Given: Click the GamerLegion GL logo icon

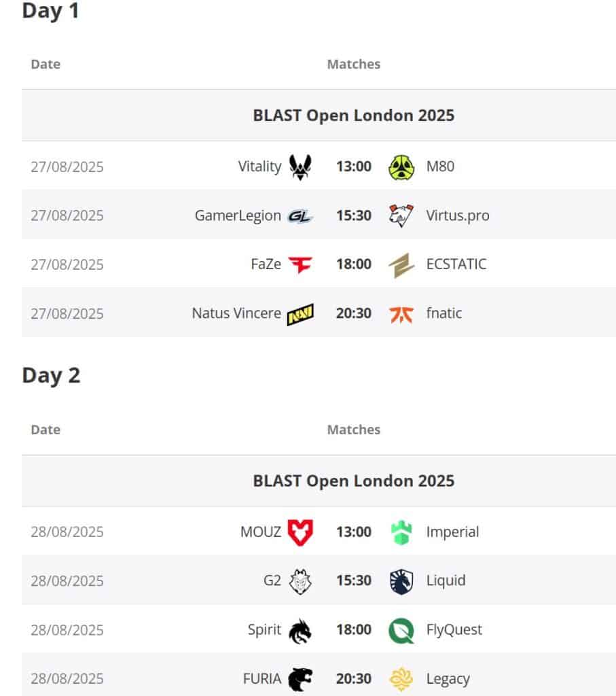Looking at the screenshot, I should pos(300,216).
